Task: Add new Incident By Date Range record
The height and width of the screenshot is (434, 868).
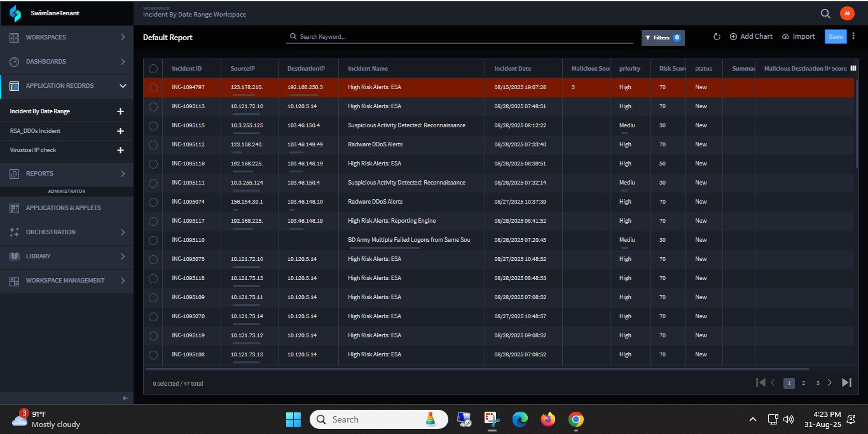Action: 120,111
